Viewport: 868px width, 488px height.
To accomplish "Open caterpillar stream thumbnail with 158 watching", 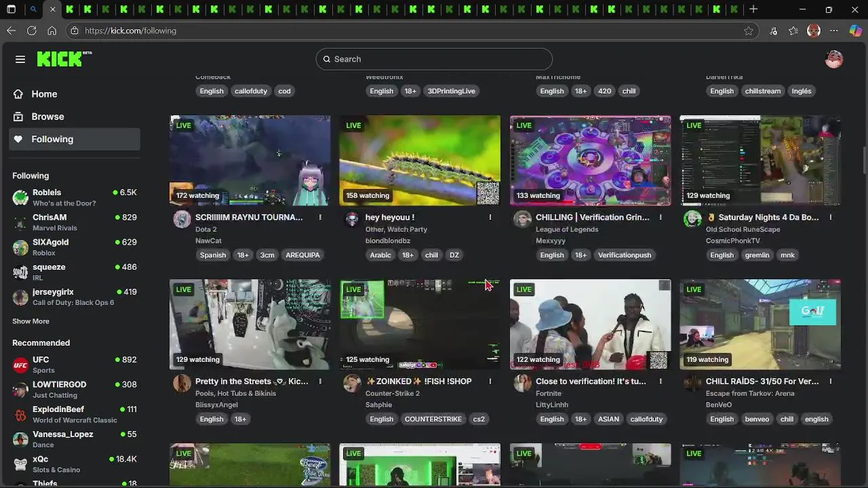I will [x=420, y=161].
